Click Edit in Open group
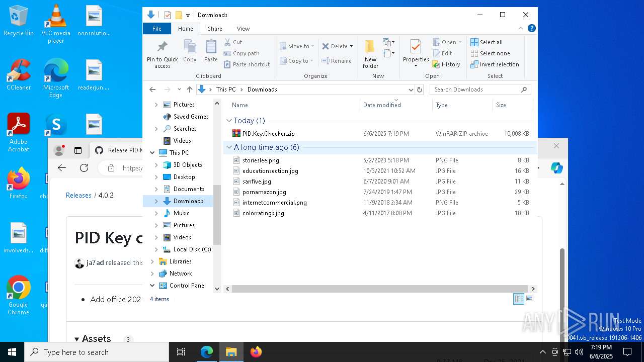The width and height of the screenshot is (644, 362). tap(442, 53)
